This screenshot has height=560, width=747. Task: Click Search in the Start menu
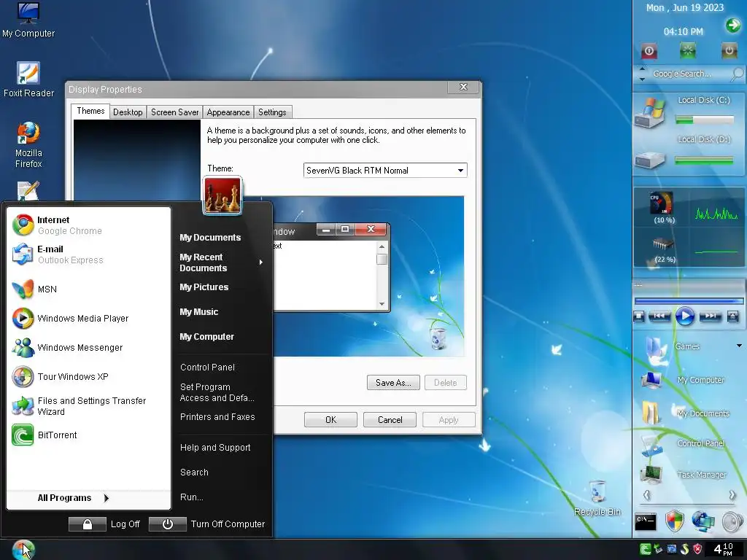pyautogui.click(x=194, y=472)
